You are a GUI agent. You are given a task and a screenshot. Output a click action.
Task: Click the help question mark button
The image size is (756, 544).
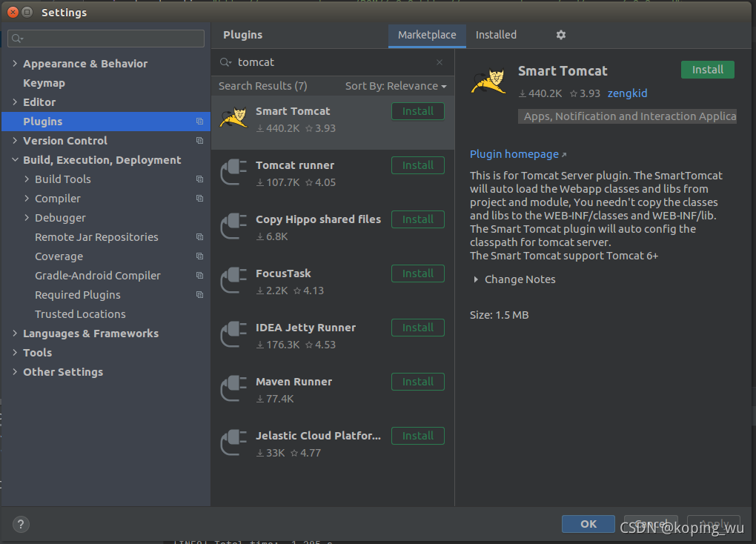[x=21, y=524]
